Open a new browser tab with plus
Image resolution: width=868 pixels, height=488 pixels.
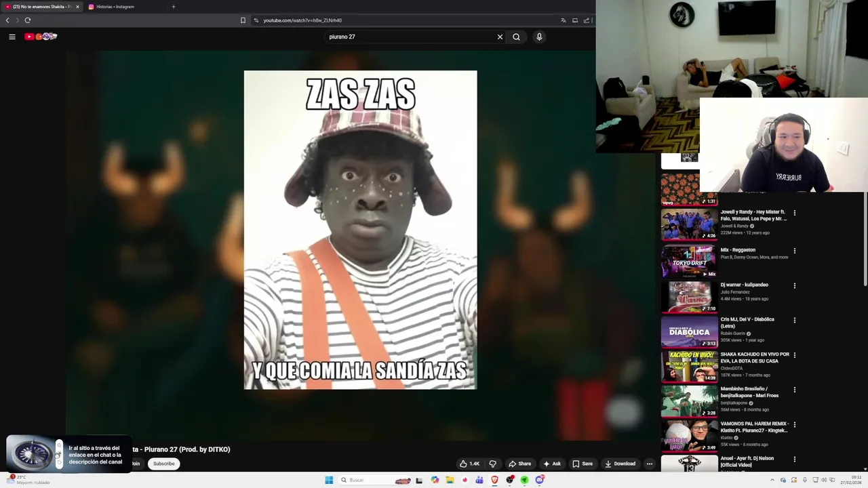tap(173, 7)
